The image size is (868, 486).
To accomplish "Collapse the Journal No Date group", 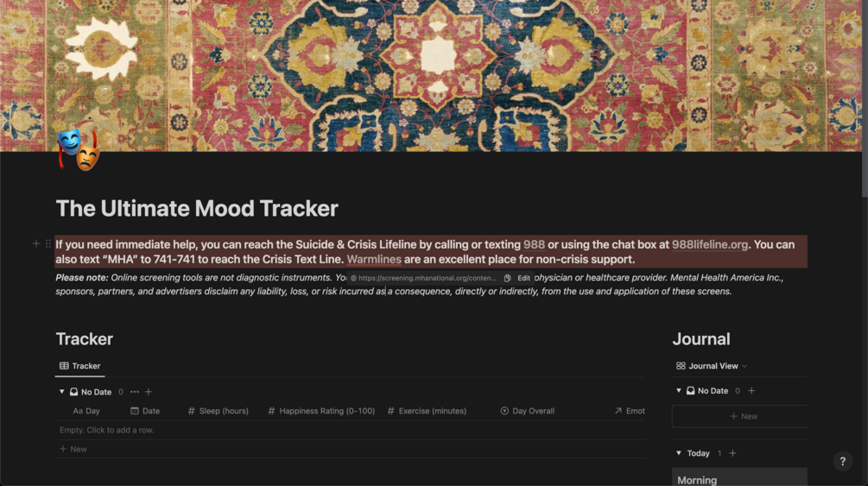I will (679, 391).
